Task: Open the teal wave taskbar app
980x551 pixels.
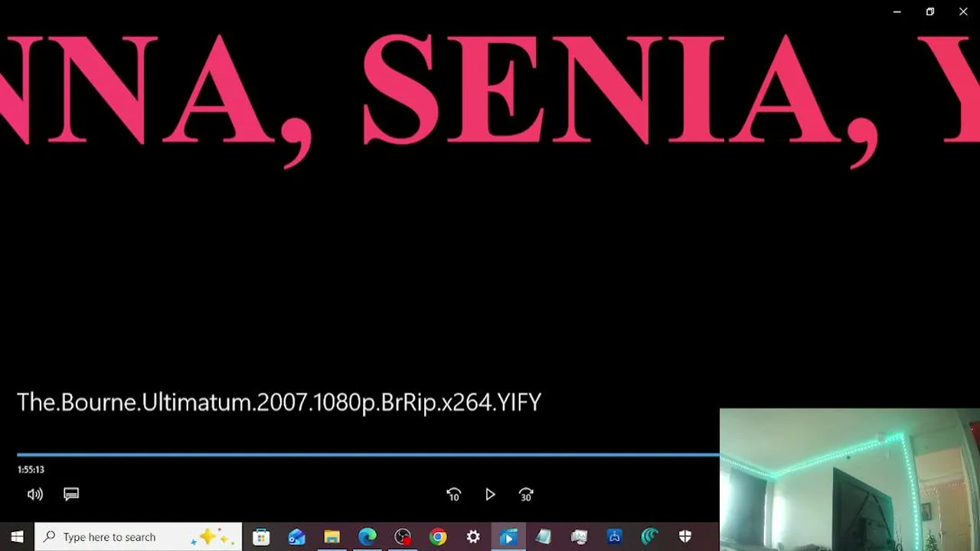Action: click(x=649, y=537)
